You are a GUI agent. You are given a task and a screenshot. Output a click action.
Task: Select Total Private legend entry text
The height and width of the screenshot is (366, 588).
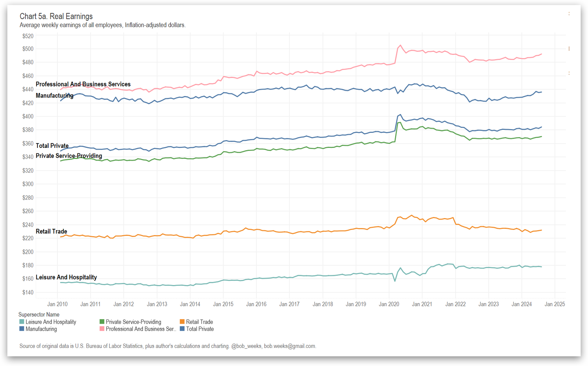(x=200, y=329)
